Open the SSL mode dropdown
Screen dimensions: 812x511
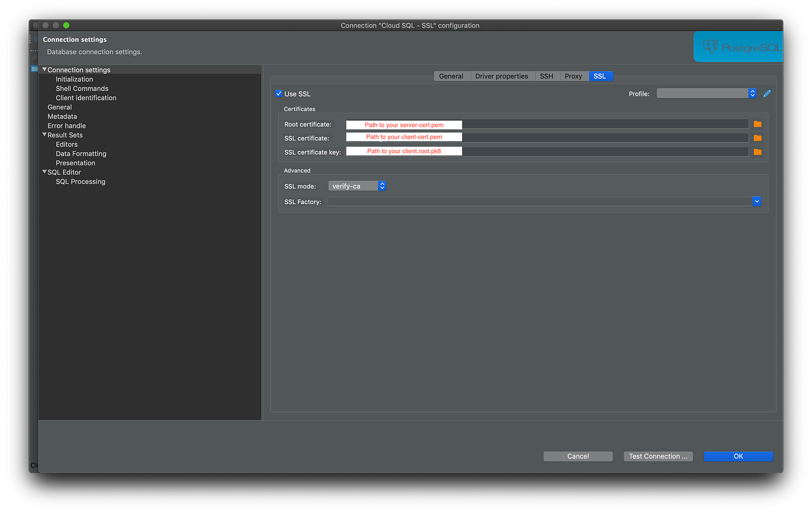coord(382,186)
